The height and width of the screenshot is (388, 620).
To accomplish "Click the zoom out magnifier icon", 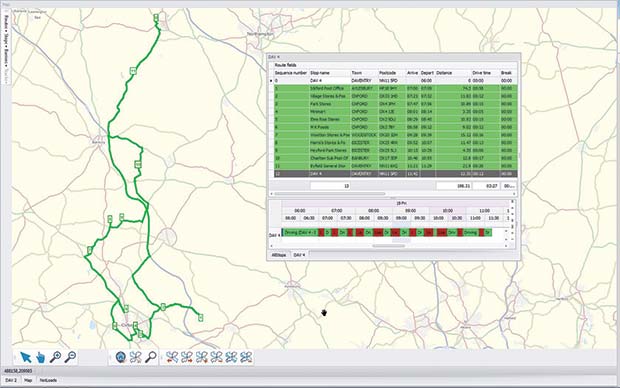I will [70, 357].
